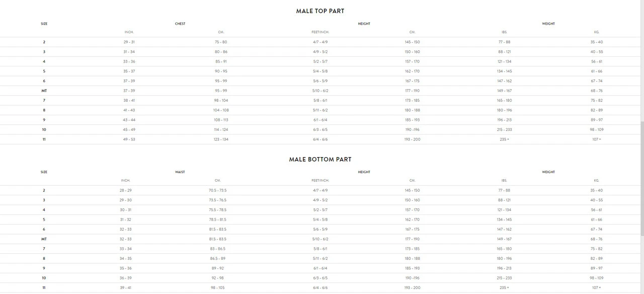Click the MALE TOP PART heading

pyautogui.click(x=320, y=11)
